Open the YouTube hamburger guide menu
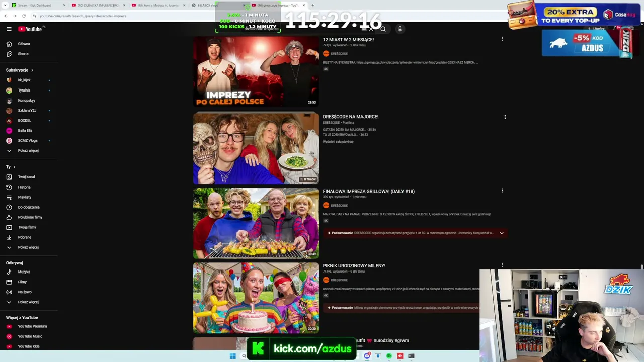Screen dimensions: 644x362 pos(9,29)
